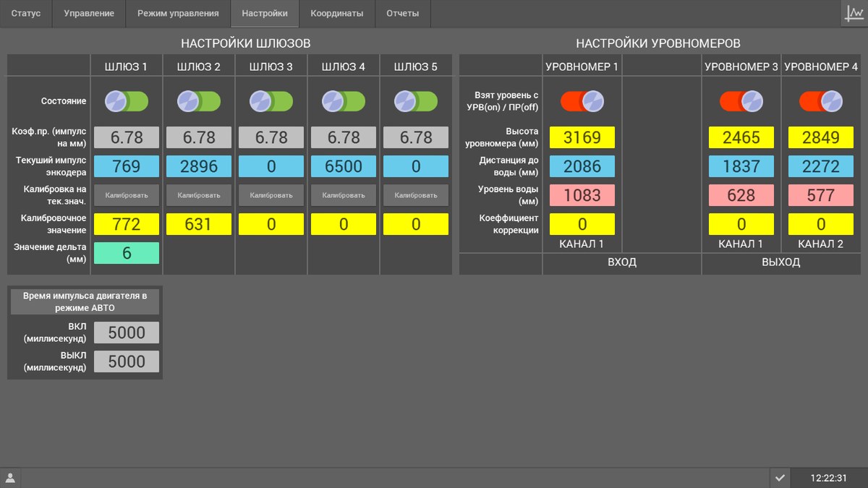Open the Координаты tab
The height and width of the screenshot is (488, 868).
click(x=337, y=14)
